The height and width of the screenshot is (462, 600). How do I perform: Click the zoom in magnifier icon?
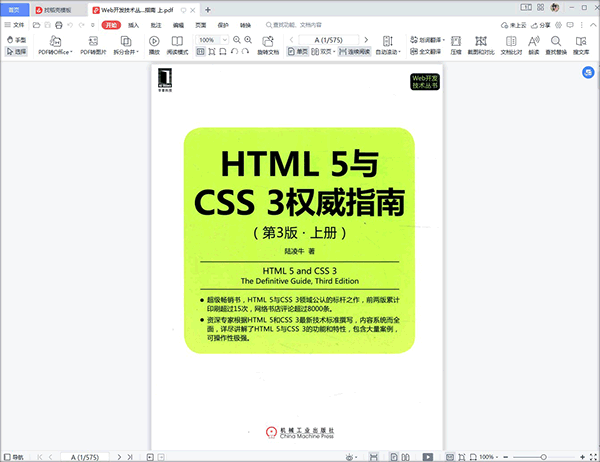[x=248, y=40]
